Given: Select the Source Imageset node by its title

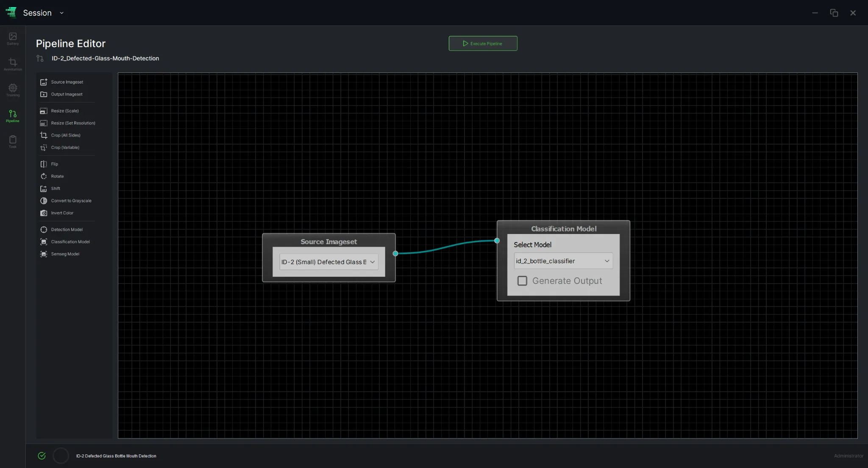Looking at the screenshot, I should point(328,242).
